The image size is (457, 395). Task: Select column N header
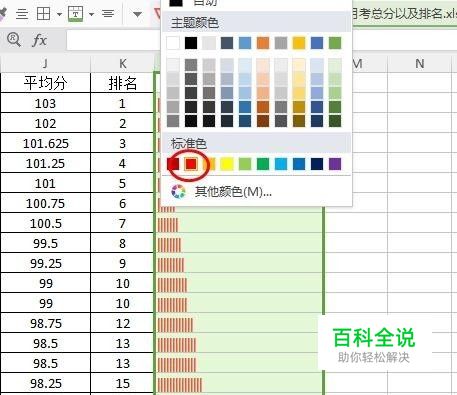point(420,63)
